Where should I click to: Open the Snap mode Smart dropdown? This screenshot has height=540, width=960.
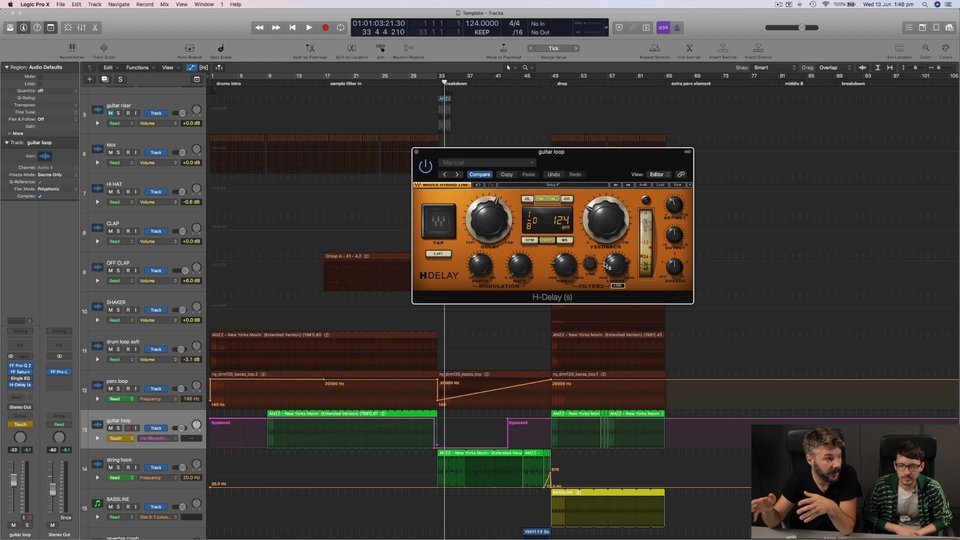775,67
